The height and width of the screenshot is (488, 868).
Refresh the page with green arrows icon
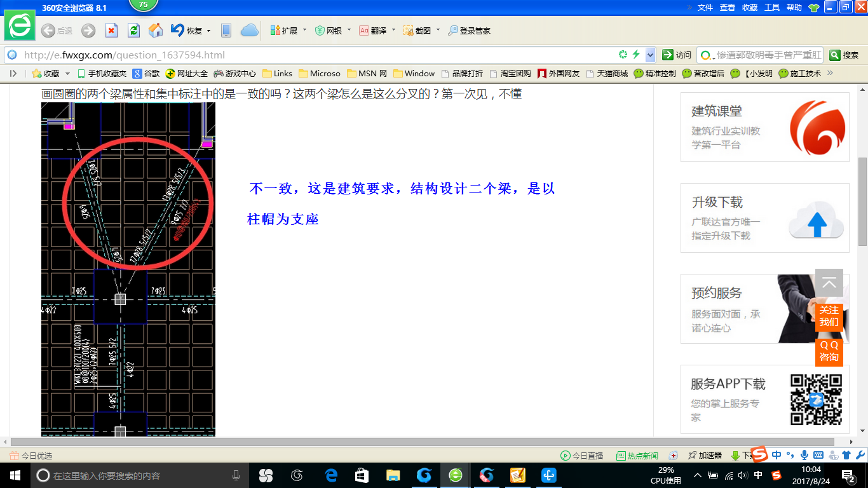133,30
